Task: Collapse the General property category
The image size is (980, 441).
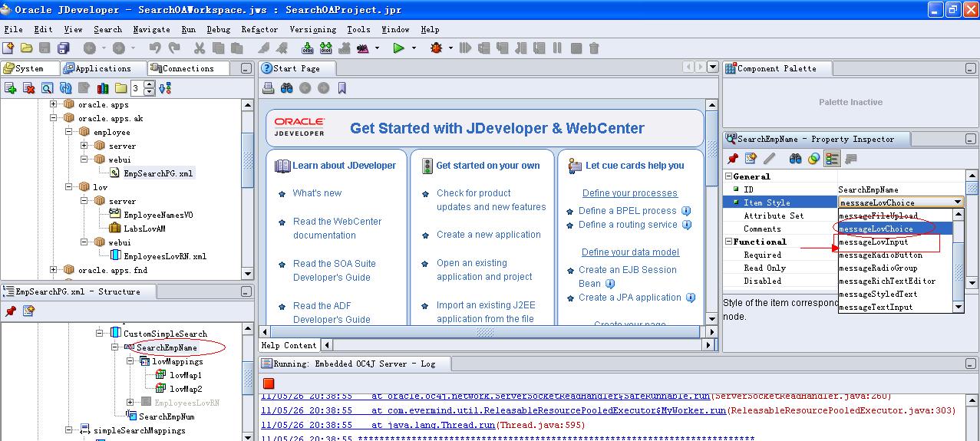Action: [728, 176]
